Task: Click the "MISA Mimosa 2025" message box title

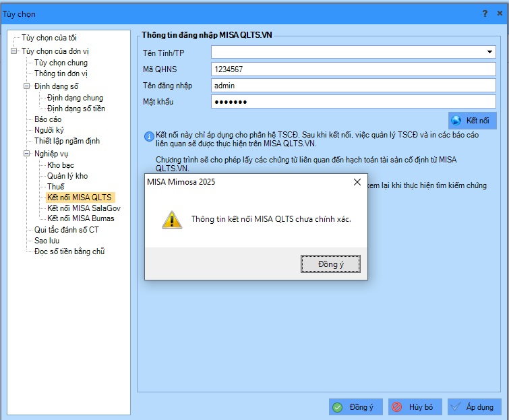Action: point(181,182)
